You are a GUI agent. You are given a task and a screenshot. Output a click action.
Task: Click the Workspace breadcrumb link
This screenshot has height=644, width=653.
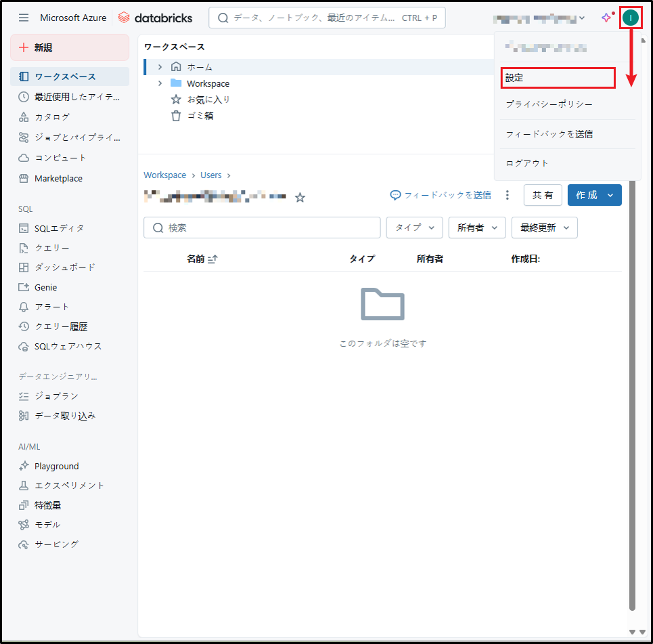click(x=165, y=175)
